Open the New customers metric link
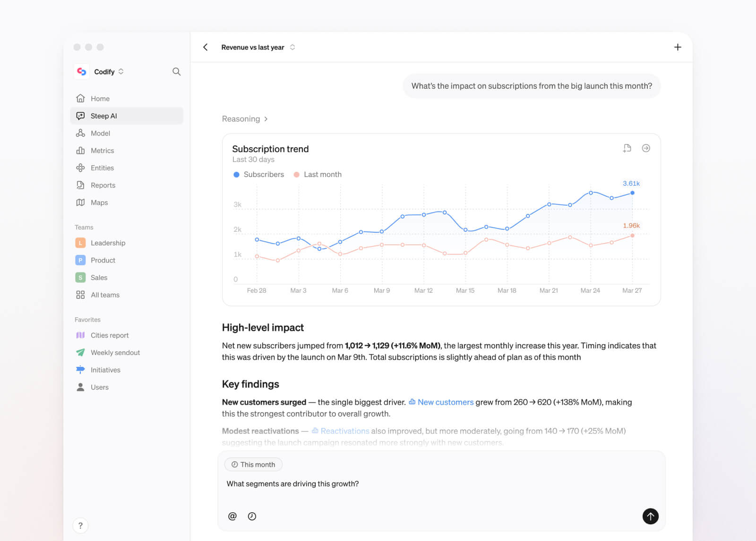756x541 pixels. tap(445, 402)
